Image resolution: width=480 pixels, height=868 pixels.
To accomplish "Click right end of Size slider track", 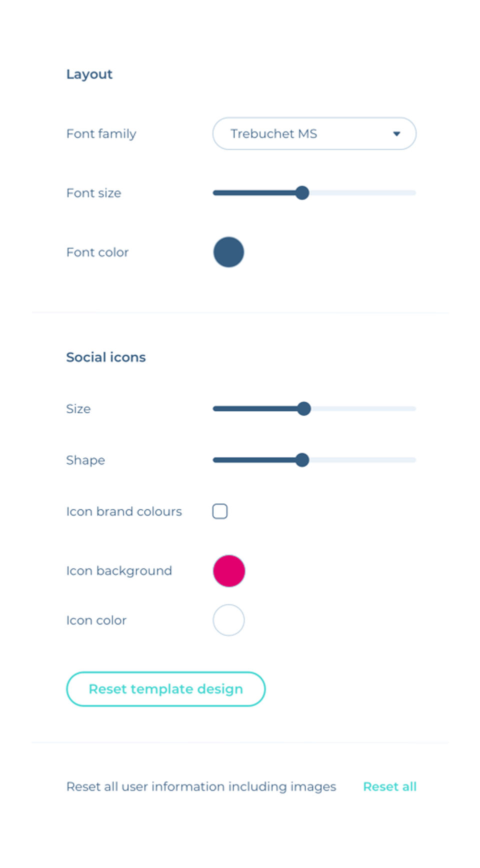I will pos(412,409).
